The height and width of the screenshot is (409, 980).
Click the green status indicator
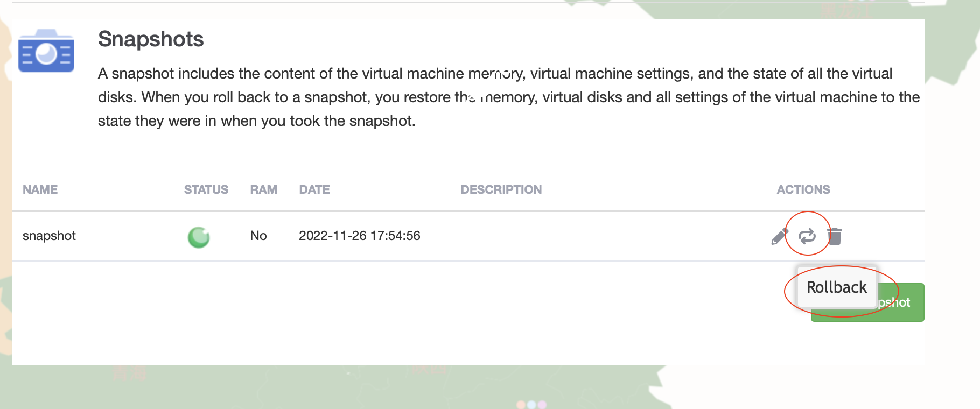(x=199, y=237)
